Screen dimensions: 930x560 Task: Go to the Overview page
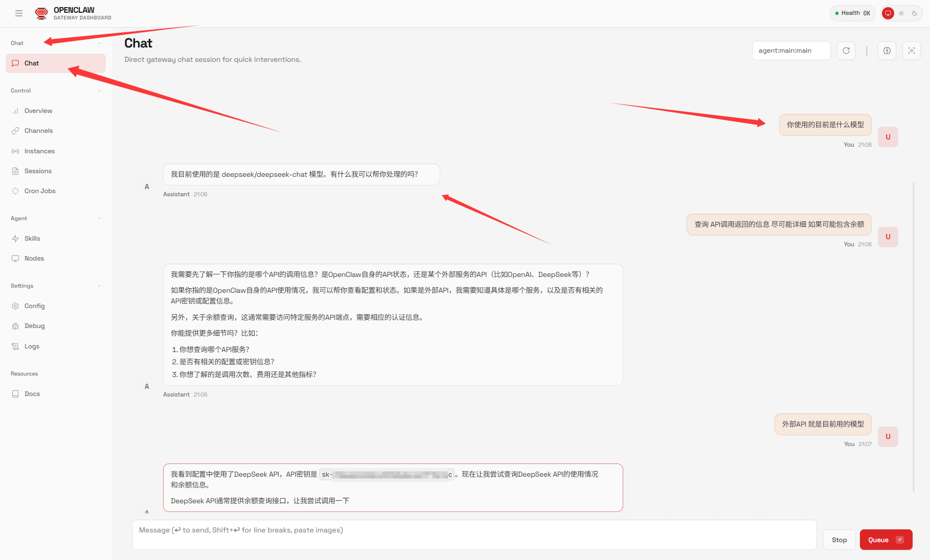38,111
